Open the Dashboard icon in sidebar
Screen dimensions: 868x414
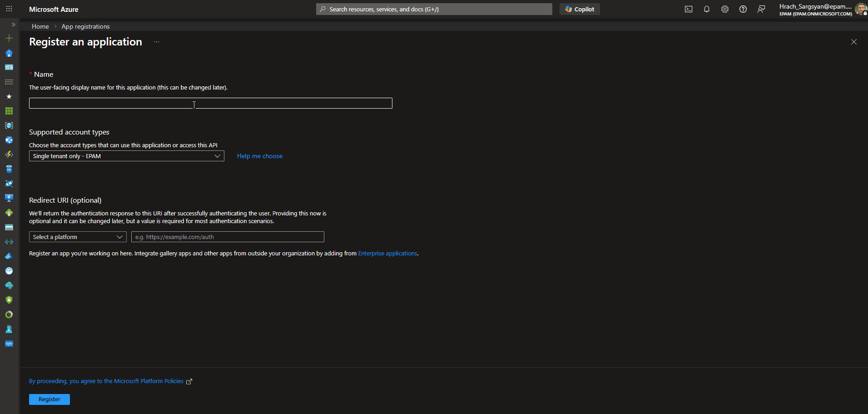9,67
